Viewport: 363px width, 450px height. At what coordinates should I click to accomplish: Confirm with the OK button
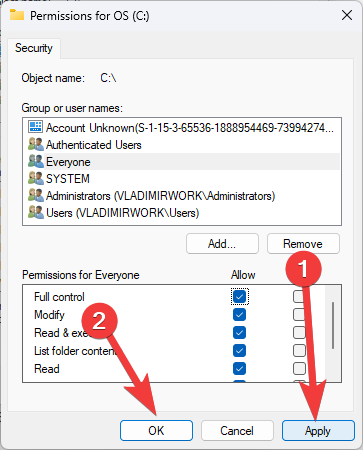[156, 431]
